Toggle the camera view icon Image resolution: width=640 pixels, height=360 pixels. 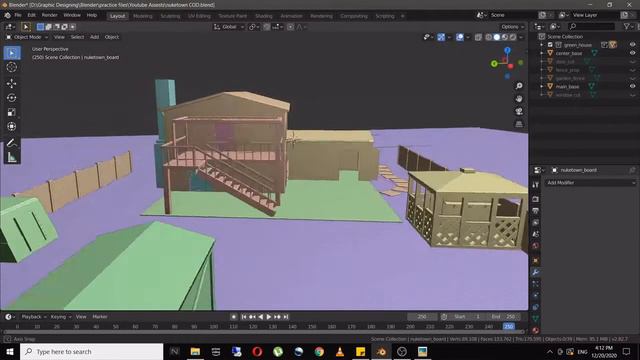[519, 111]
